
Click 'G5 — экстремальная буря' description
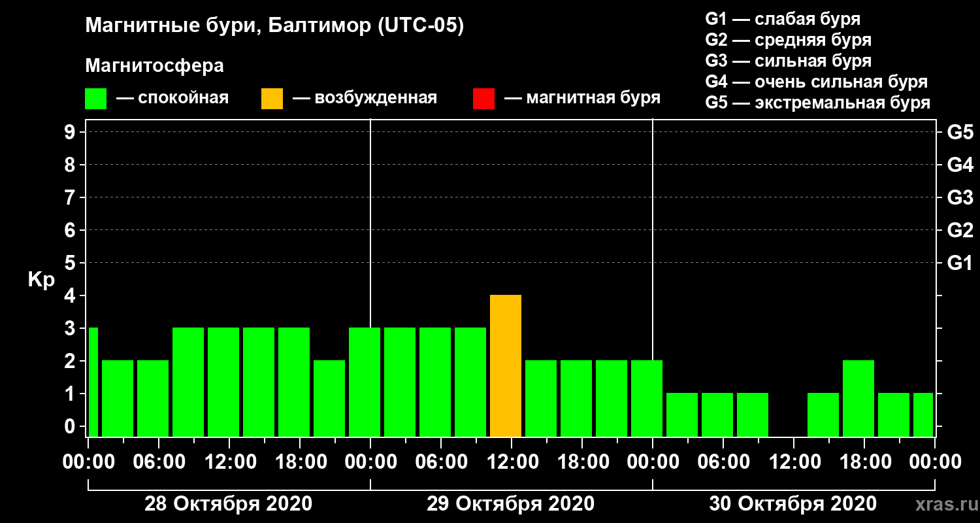click(817, 103)
